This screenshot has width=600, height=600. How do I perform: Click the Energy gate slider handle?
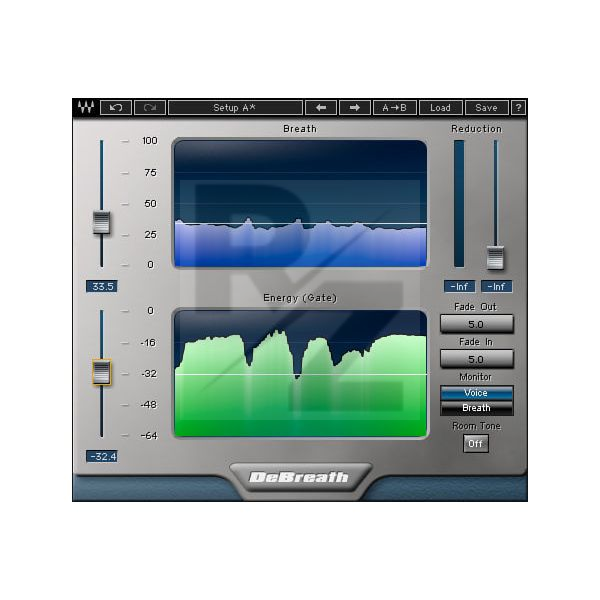[x=101, y=372]
